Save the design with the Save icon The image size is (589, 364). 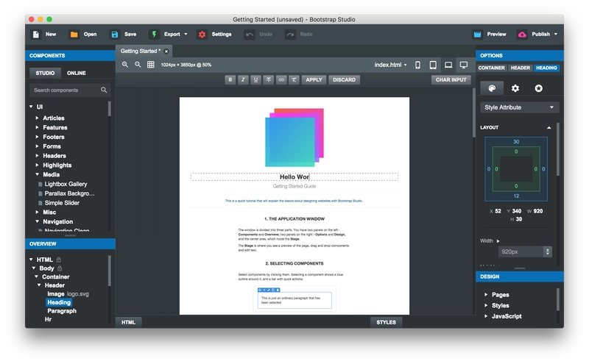tap(115, 34)
